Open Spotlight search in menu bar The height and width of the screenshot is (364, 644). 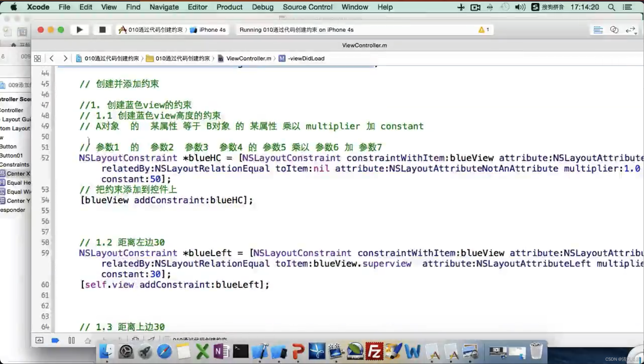(612, 7)
